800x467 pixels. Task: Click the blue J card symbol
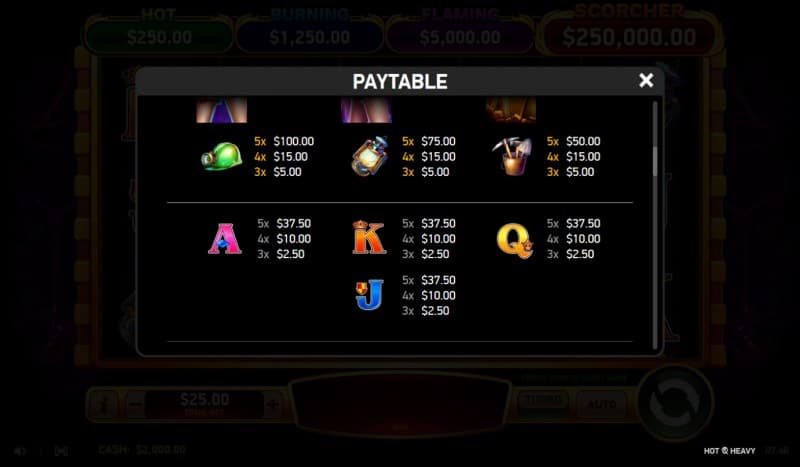click(369, 294)
